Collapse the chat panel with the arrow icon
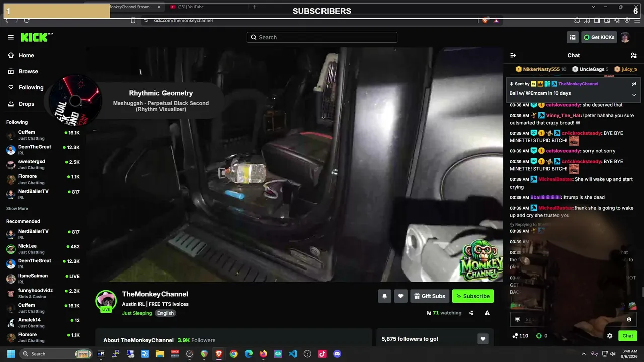 pos(513,55)
